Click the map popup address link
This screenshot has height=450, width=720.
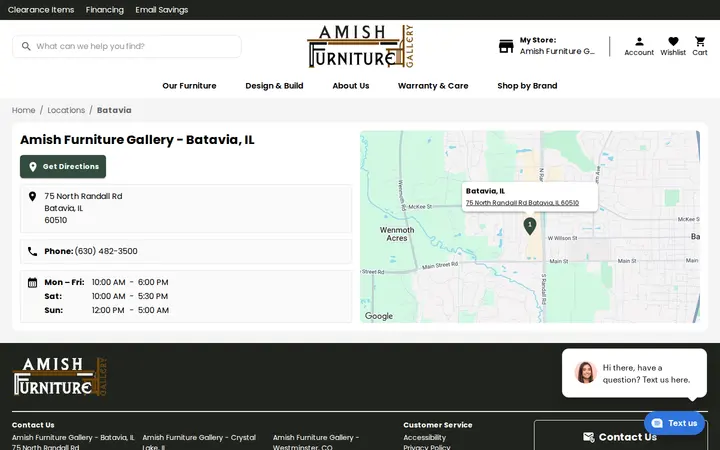522,202
